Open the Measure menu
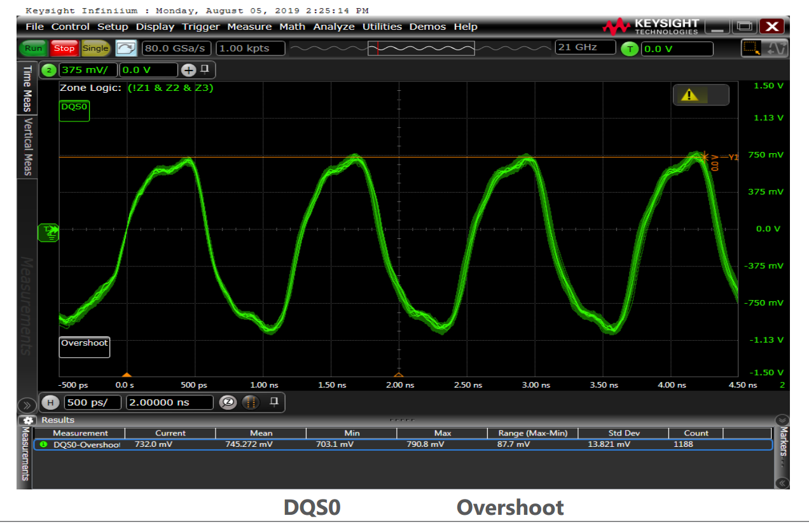 point(249,27)
